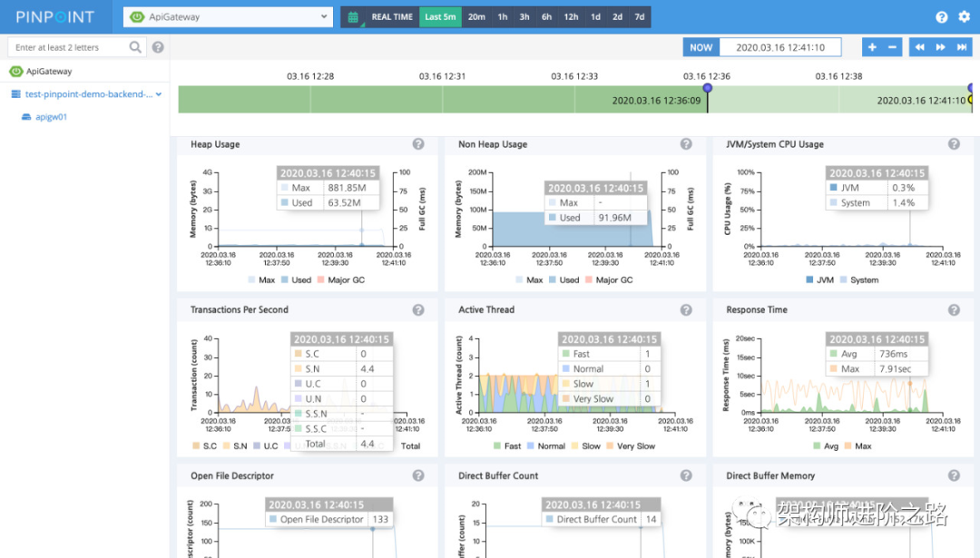Toggle Avg legend in Response Time

tap(826, 446)
